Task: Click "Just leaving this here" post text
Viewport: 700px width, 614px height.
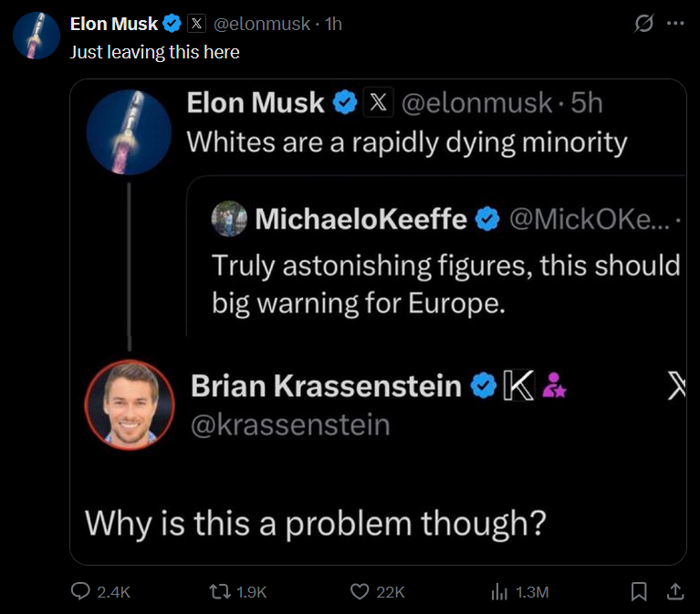Action: 155,52
